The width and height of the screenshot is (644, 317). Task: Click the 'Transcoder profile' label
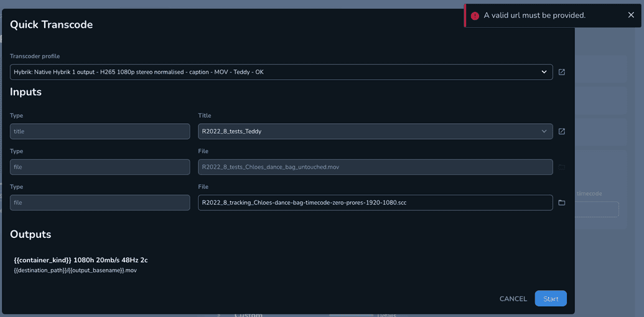[x=35, y=56]
